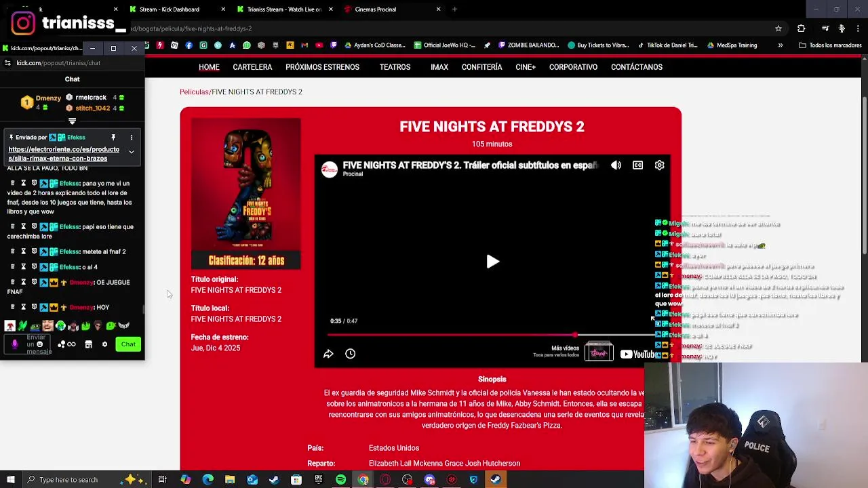Open the PRÓXIMOS ESTRENOS menu
Image resolution: width=868 pixels, height=488 pixels.
pyautogui.click(x=322, y=67)
